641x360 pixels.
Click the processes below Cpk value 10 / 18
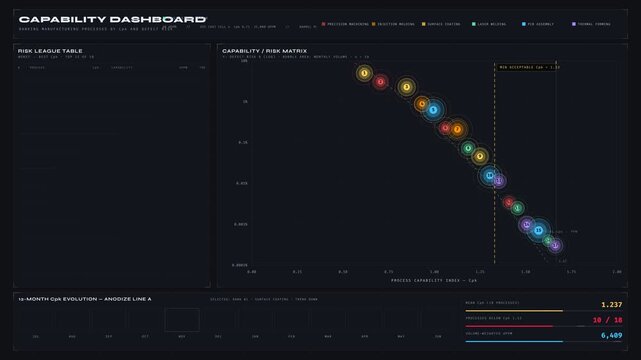pyautogui.click(x=607, y=320)
